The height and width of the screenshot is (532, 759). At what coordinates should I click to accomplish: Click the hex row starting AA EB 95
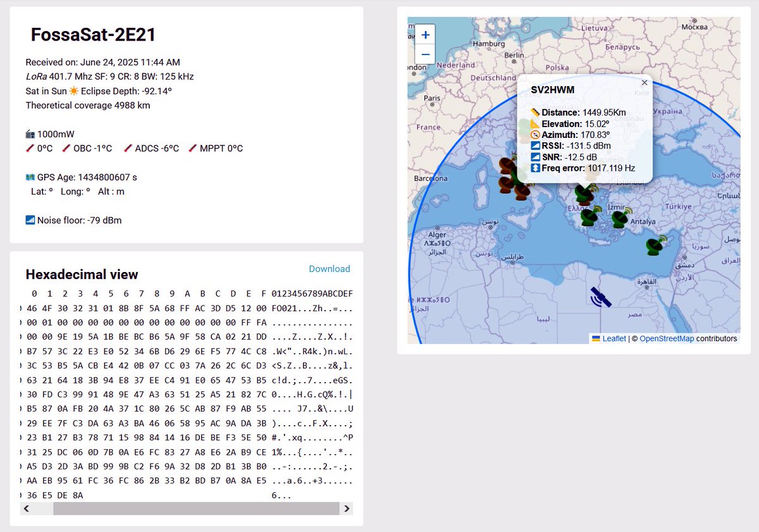(x=187, y=481)
